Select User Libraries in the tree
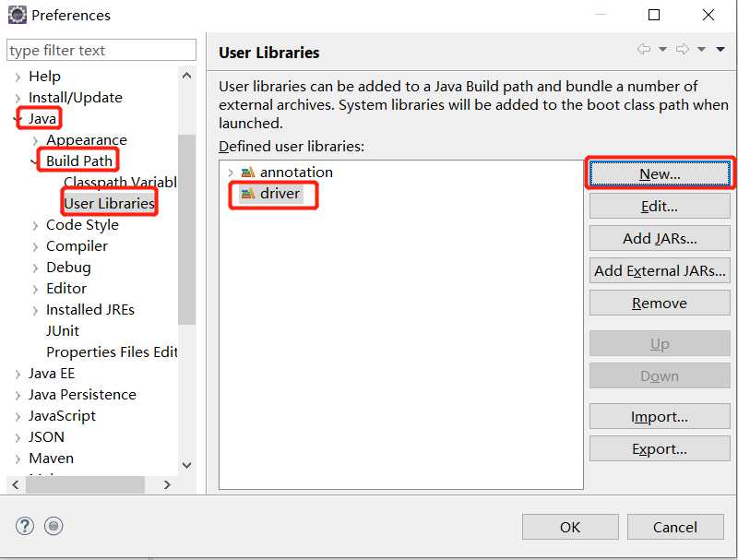The width and height of the screenshot is (738, 560). coord(109,203)
